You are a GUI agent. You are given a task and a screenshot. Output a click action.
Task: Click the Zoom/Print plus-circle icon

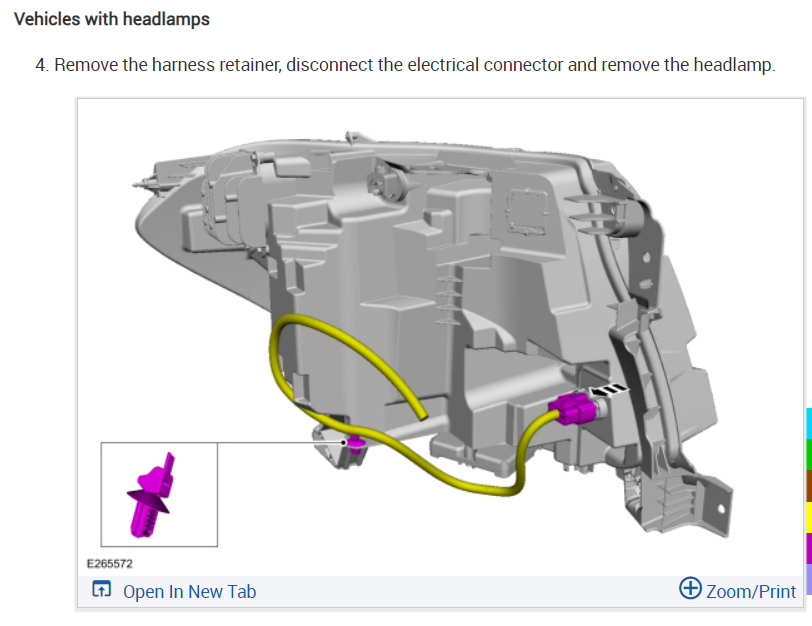point(690,588)
